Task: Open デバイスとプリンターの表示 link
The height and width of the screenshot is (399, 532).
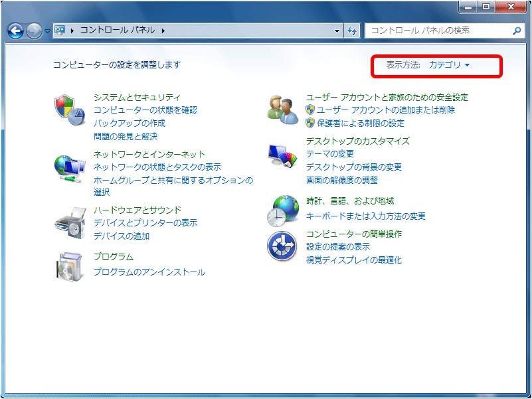Action: pos(145,223)
